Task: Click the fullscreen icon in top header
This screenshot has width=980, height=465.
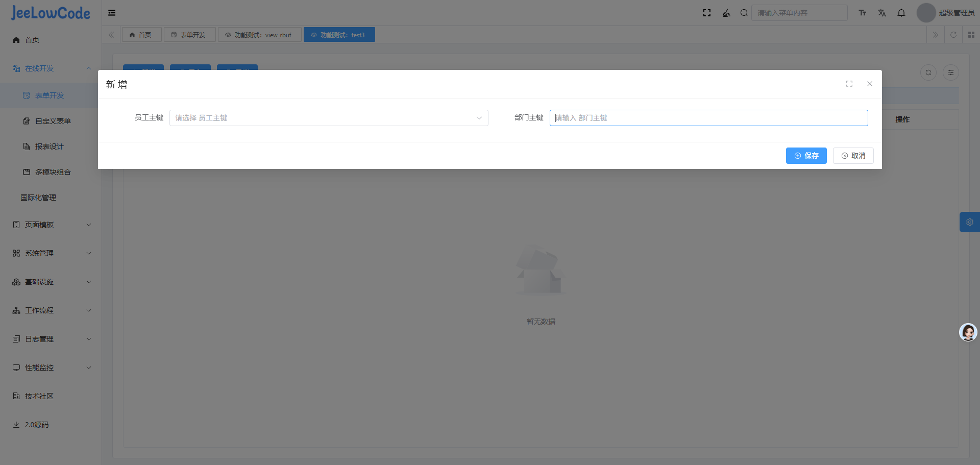Action: point(706,13)
